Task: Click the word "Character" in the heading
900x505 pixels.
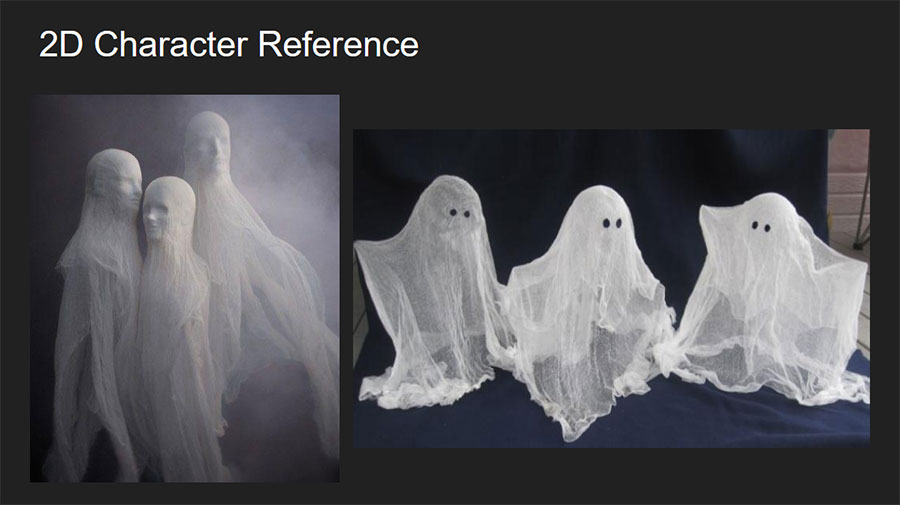Action: pos(170,44)
